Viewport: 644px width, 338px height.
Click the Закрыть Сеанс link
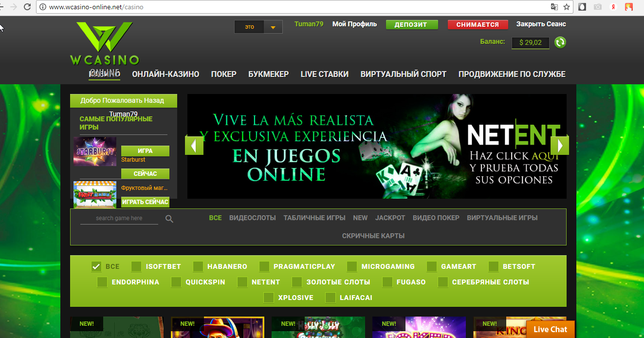[x=541, y=24]
